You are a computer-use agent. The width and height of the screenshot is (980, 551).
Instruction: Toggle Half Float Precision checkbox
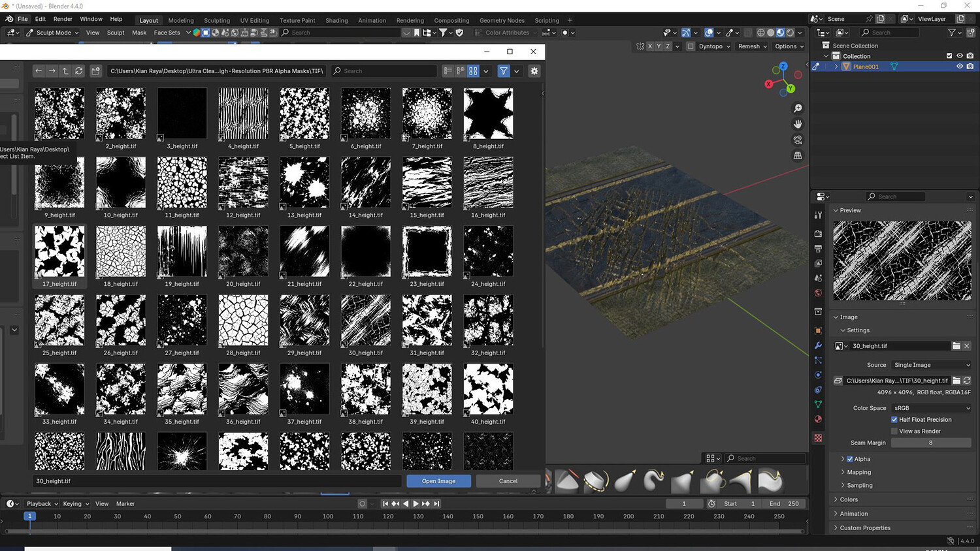[894, 420]
